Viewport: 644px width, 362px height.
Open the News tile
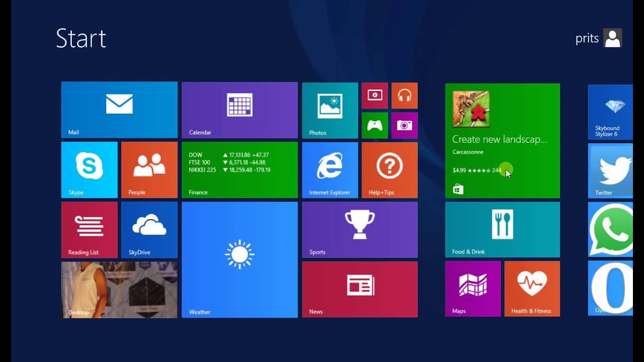(x=360, y=289)
